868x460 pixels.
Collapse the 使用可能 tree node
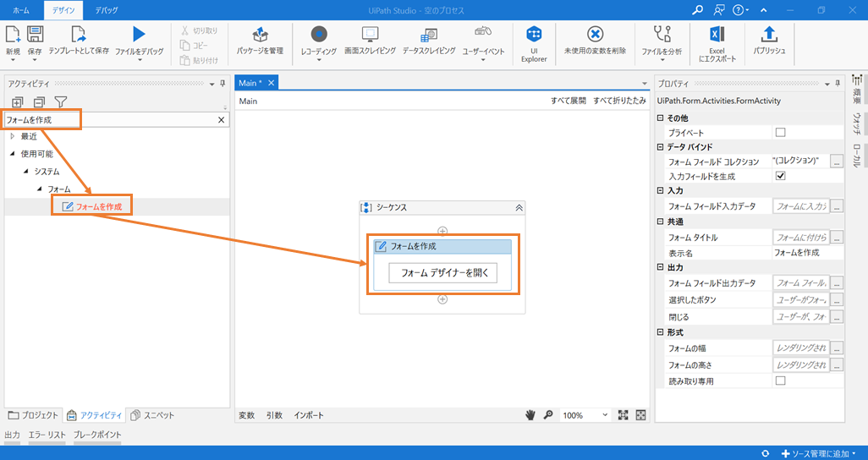[x=13, y=154]
